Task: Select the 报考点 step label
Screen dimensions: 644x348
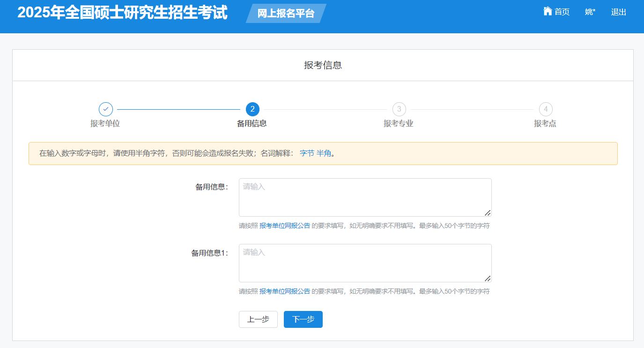Action: (x=545, y=124)
